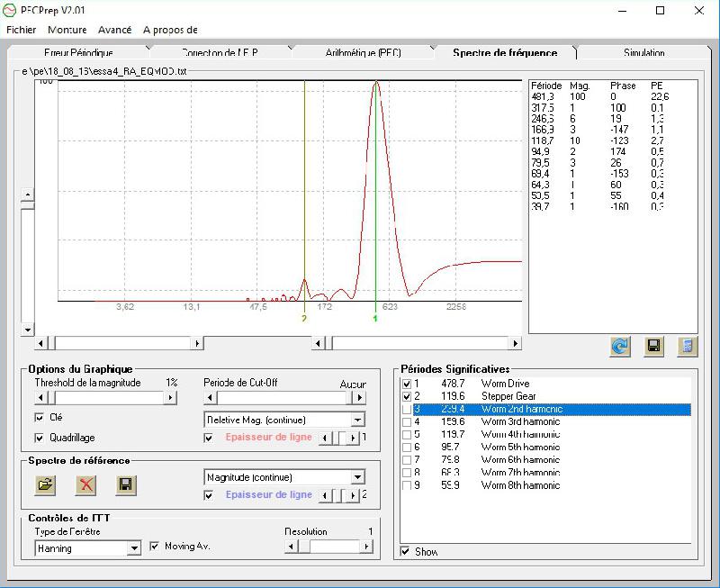
Task: Click left horizontal scrollbar's right arrow
Action: [x=197, y=343]
